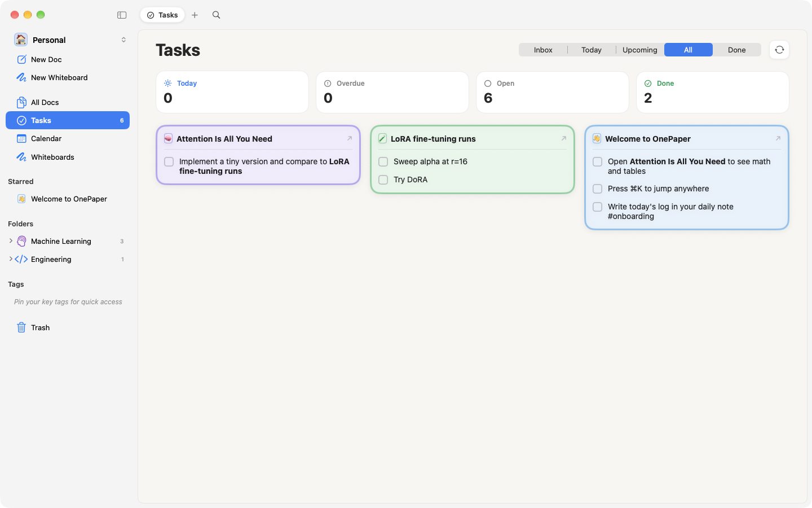Open search with the magnifier icon

pyautogui.click(x=216, y=15)
